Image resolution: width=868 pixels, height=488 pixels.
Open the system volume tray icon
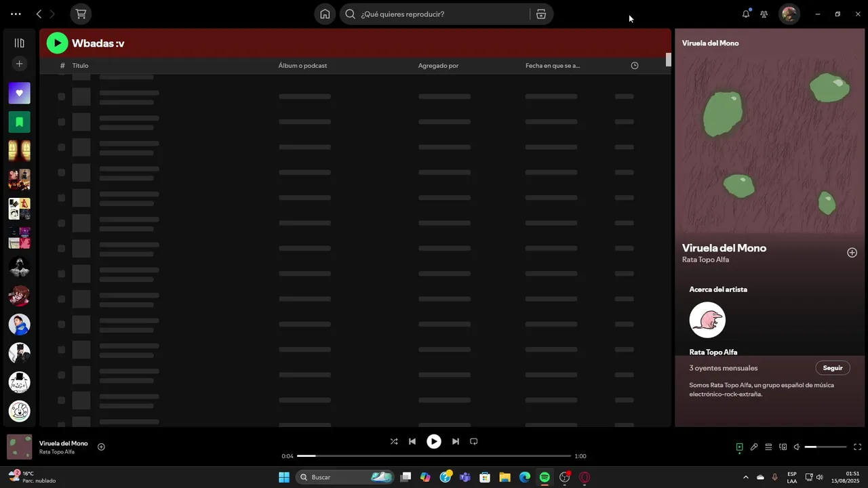819,477
